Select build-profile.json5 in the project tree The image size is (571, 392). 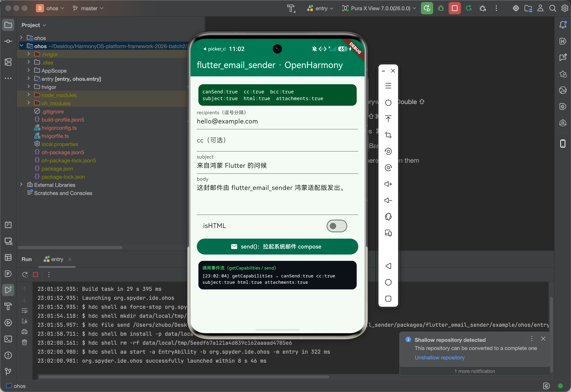[63, 120]
